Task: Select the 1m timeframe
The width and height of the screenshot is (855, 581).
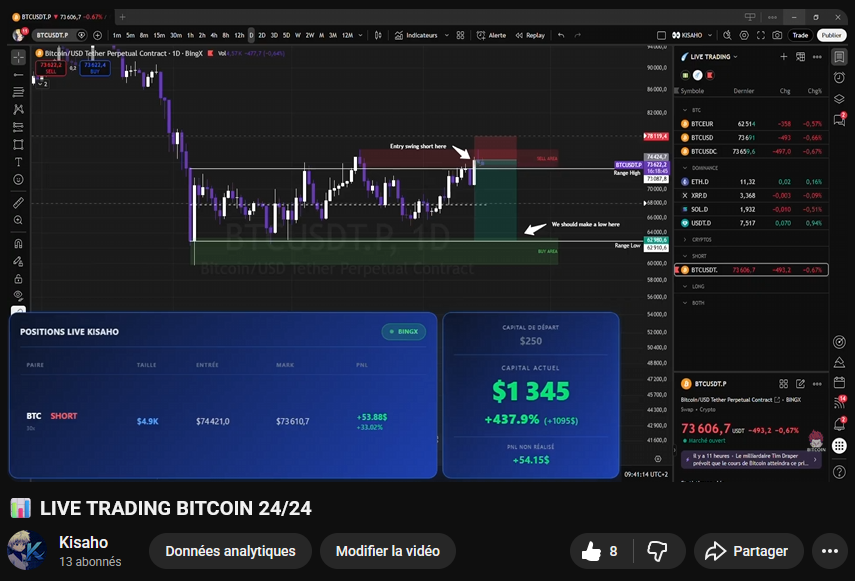Action: 117,35
